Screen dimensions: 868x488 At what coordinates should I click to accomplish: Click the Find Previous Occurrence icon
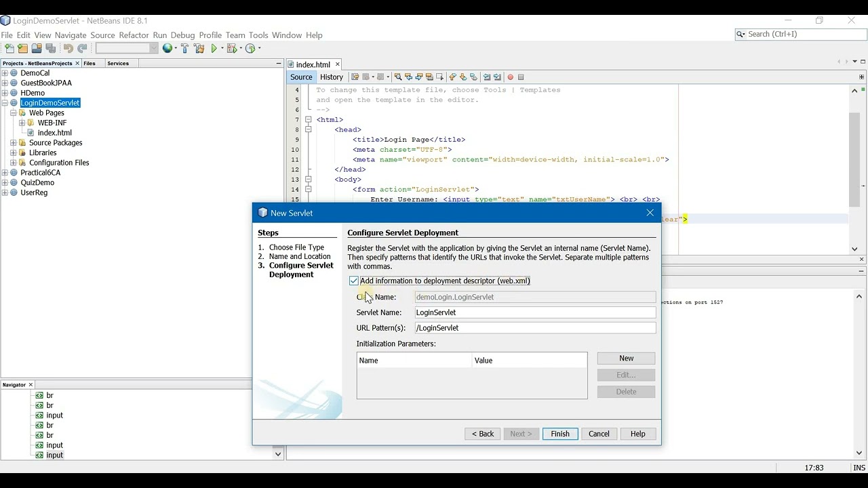pos(408,77)
